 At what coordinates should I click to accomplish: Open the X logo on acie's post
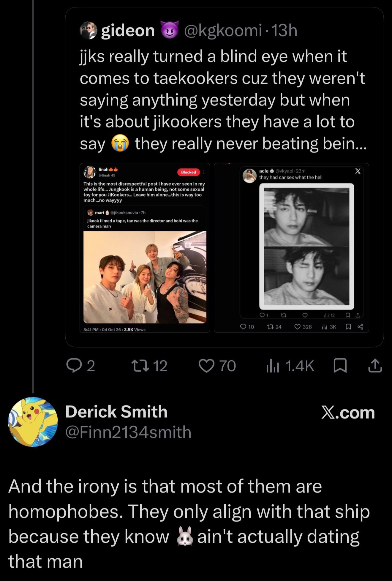358,171
